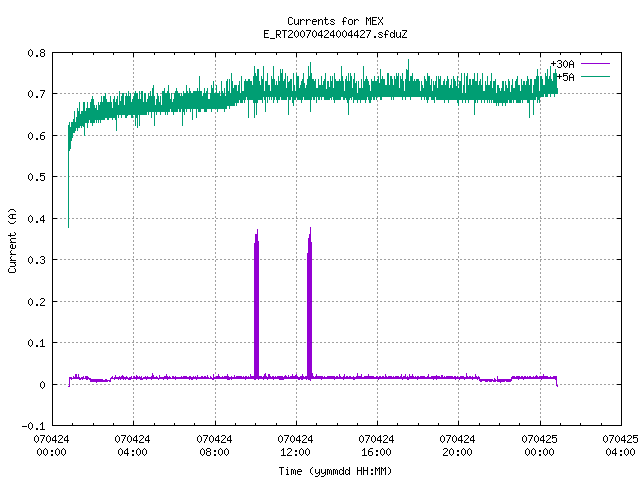Click the y-axis label "Current (A)"
This screenshot has width=640, height=480.
(12, 240)
